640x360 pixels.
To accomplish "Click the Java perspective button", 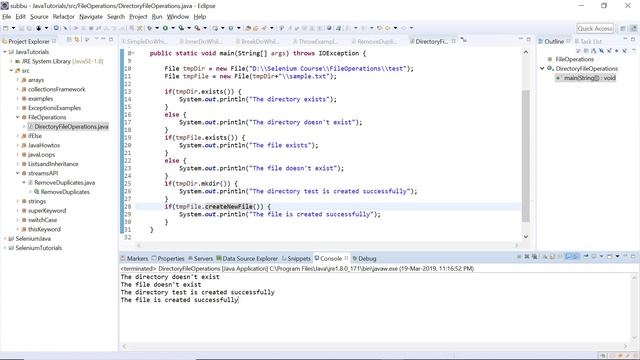I will (634, 28).
